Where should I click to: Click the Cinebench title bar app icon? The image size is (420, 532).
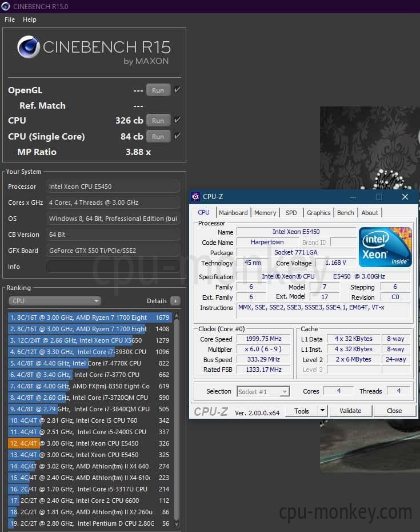tap(5, 6)
